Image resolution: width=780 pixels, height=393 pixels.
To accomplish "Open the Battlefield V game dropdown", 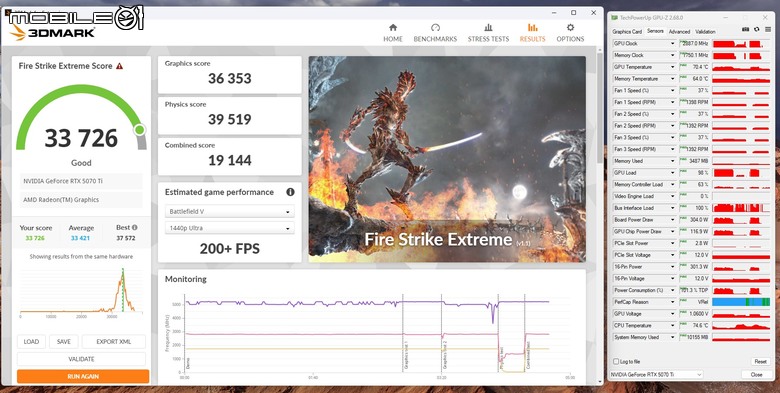I will point(229,211).
